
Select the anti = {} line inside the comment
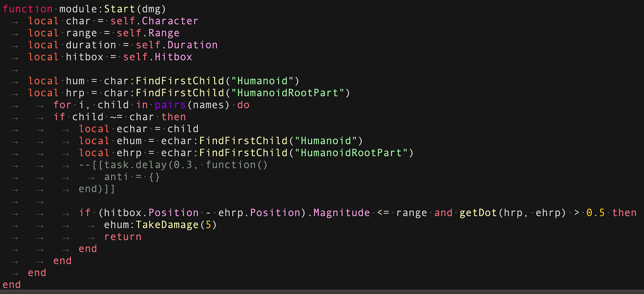point(133,176)
